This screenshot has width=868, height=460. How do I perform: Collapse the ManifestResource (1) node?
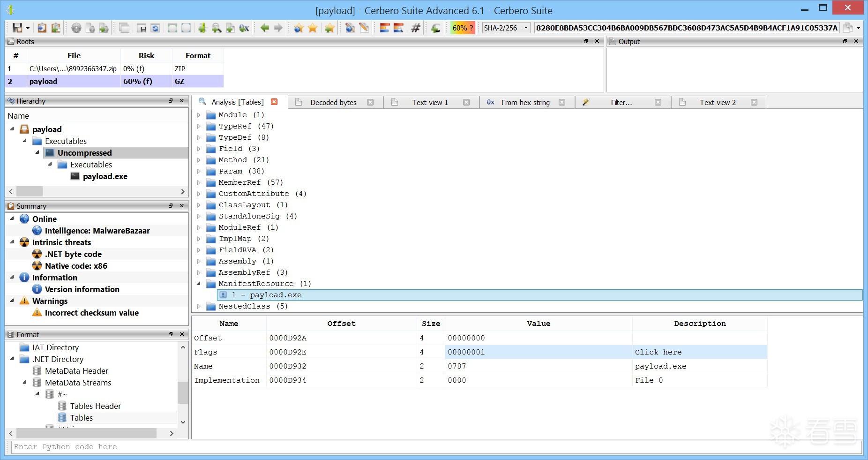[199, 284]
